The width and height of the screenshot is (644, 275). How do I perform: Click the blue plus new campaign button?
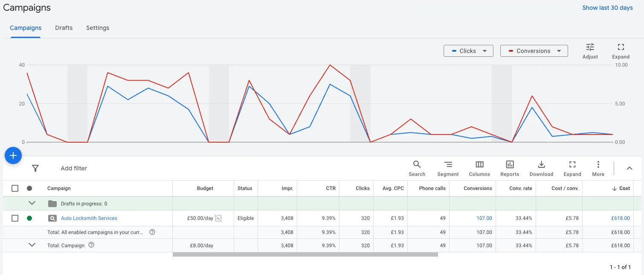pos(13,155)
